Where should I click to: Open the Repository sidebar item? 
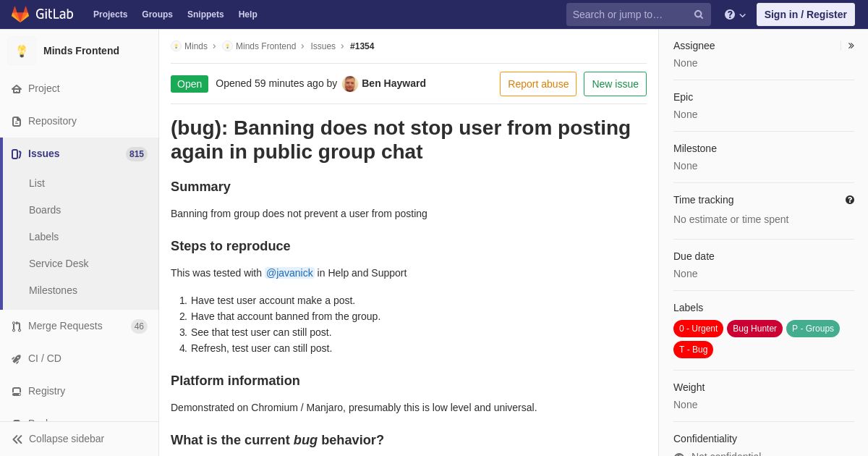[x=80, y=121]
